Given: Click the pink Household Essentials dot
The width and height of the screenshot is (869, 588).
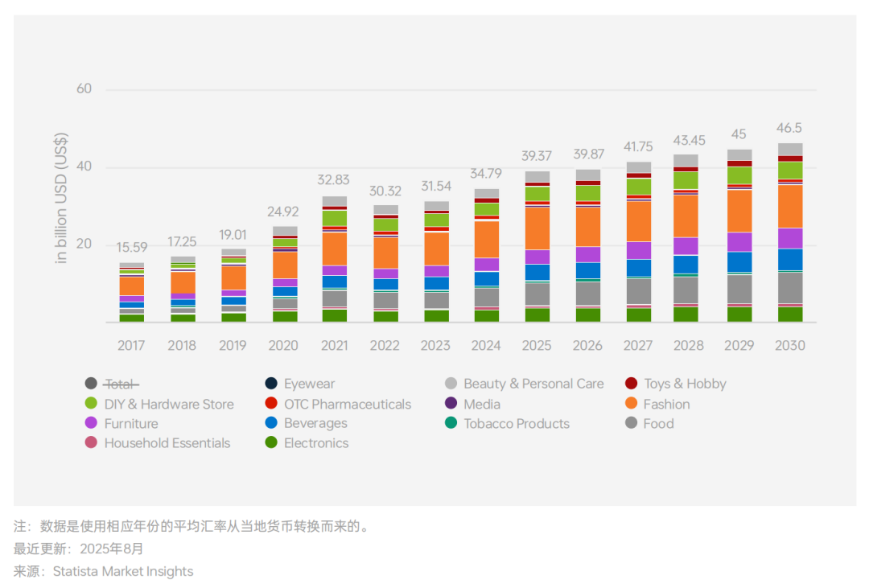Looking at the screenshot, I should point(91,442).
